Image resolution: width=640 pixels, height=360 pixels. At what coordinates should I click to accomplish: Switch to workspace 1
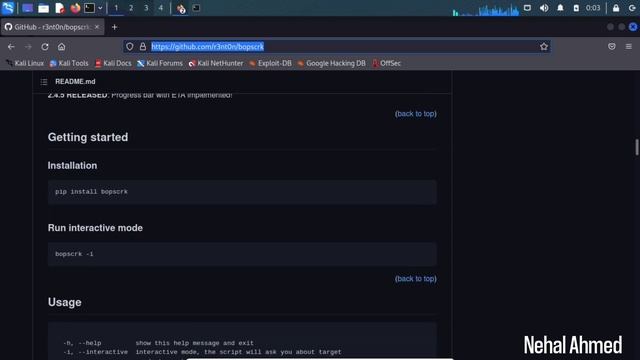(x=116, y=8)
